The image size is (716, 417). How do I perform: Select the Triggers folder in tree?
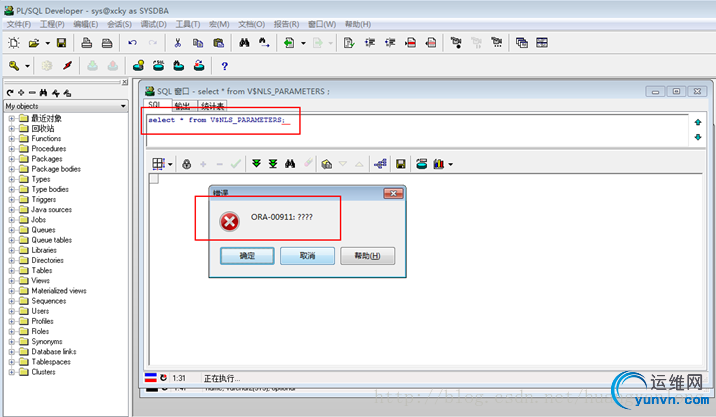click(43, 200)
